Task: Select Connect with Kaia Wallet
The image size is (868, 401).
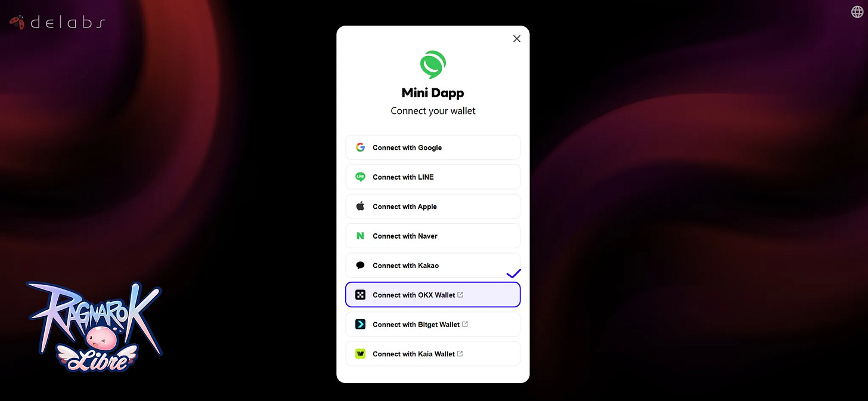Action: pyautogui.click(x=433, y=354)
